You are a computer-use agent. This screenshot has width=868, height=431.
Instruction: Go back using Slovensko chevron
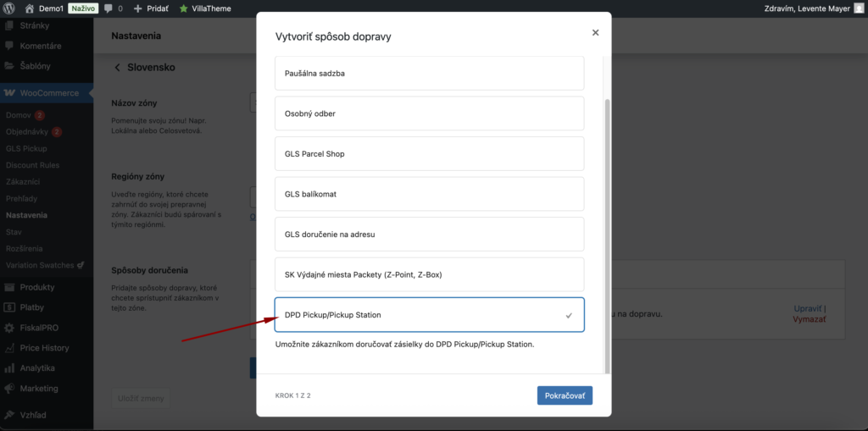[x=118, y=67]
